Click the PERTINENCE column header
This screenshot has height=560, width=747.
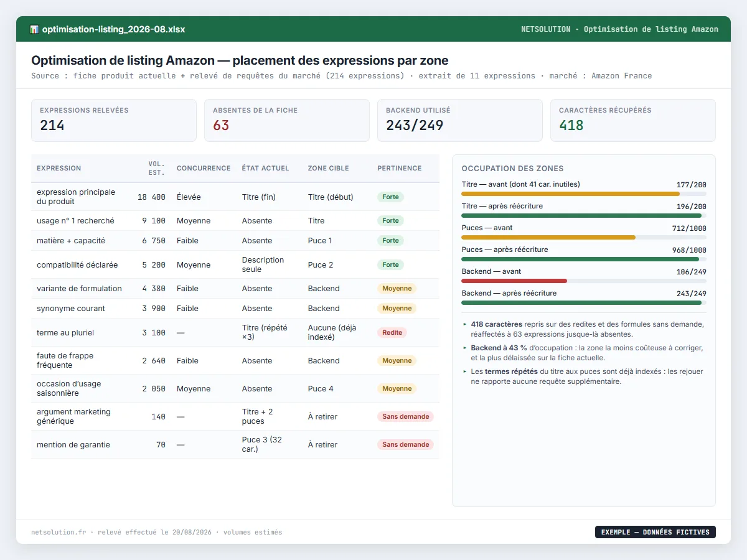399,168
